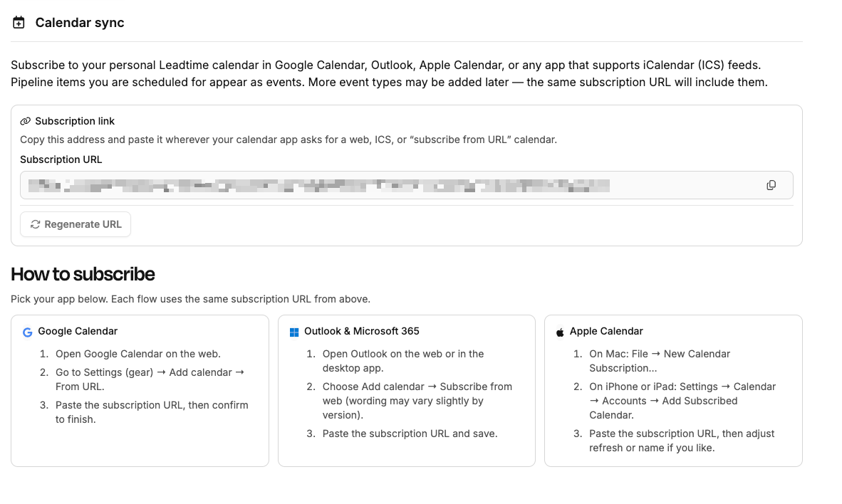Click the How to subscribe heading
842x504 pixels.
point(83,274)
